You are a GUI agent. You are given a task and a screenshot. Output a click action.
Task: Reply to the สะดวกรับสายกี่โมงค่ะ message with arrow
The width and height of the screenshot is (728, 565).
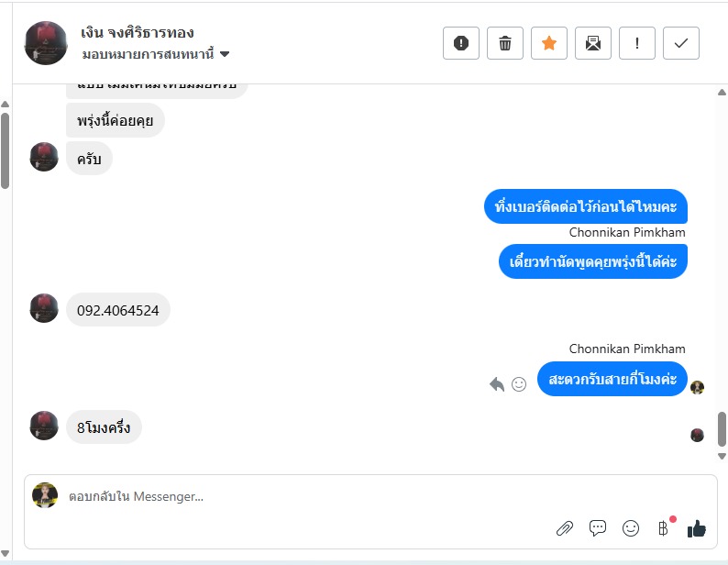tap(497, 384)
